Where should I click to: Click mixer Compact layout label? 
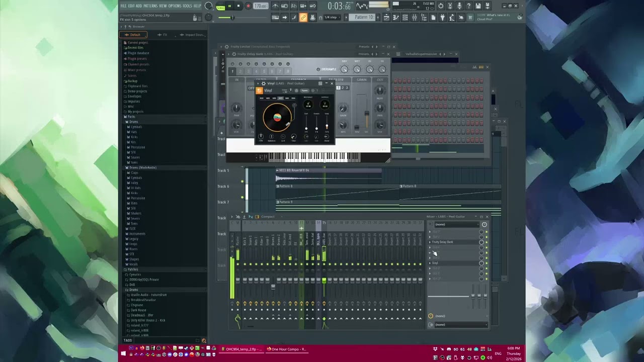coord(268,217)
